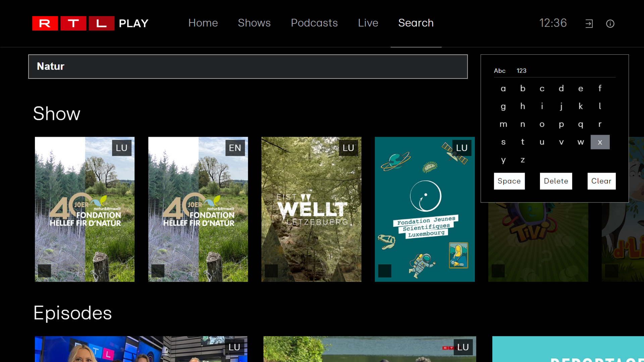Tap the letter f key
Screen dimensions: 644x362
(x=600, y=88)
